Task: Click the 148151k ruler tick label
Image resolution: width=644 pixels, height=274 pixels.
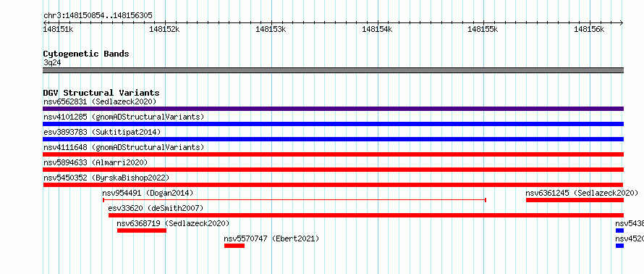Action: point(59,29)
